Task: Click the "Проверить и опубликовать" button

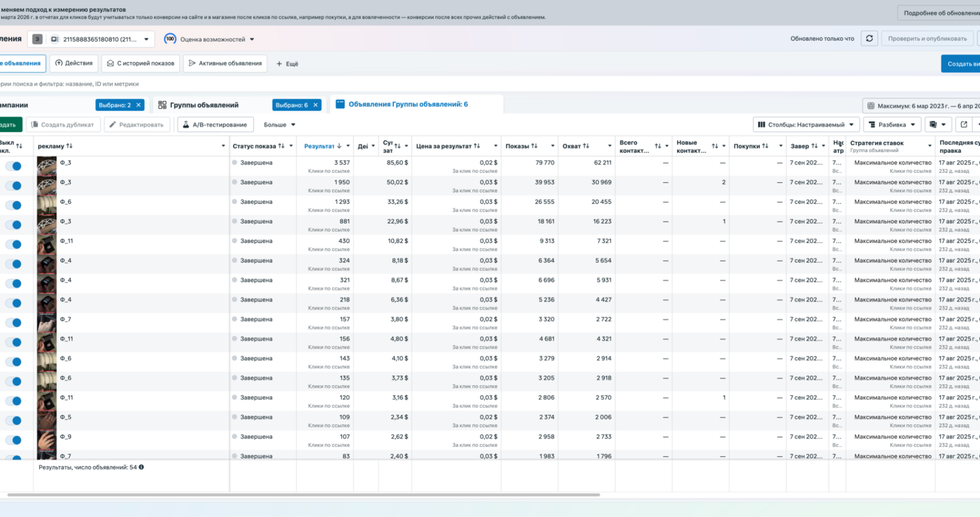Action: (x=927, y=38)
